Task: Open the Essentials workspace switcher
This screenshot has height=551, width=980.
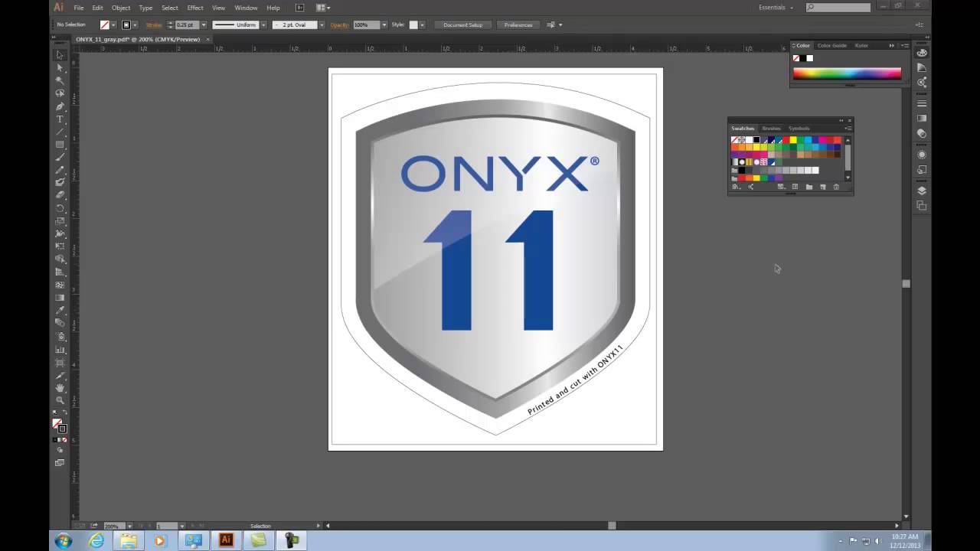Action: point(776,8)
